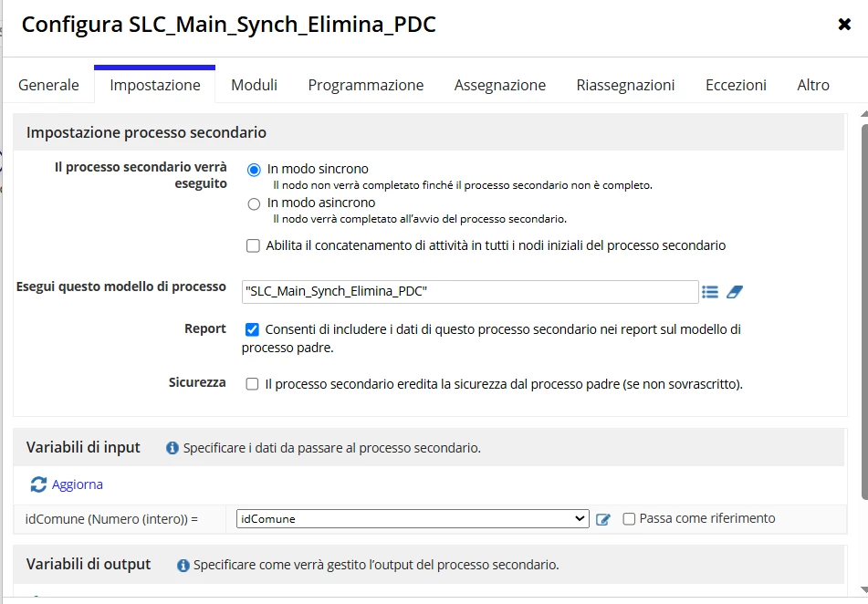Go to the Eccezioni tab
Viewport: 868px width, 604px height.
click(x=736, y=85)
